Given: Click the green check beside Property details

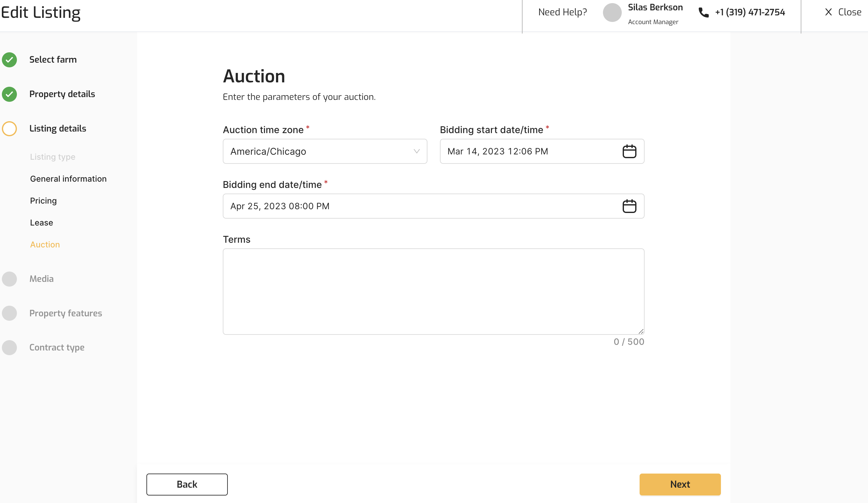Looking at the screenshot, I should coord(9,94).
